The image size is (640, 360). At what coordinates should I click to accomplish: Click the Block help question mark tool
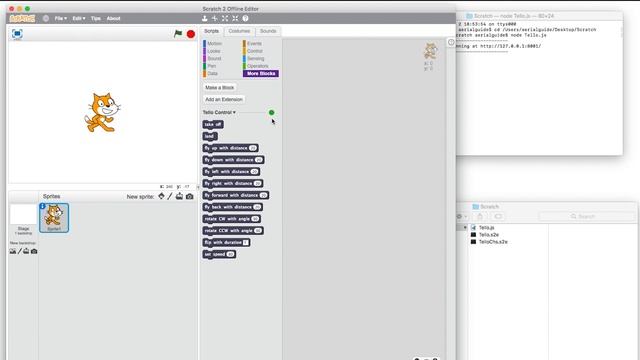tap(245, 18)
